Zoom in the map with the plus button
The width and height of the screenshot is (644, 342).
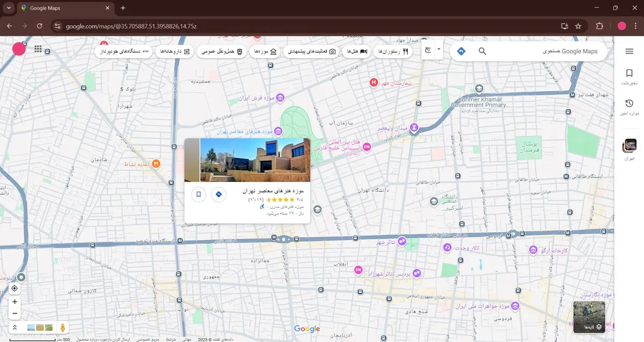coord(14,302)
